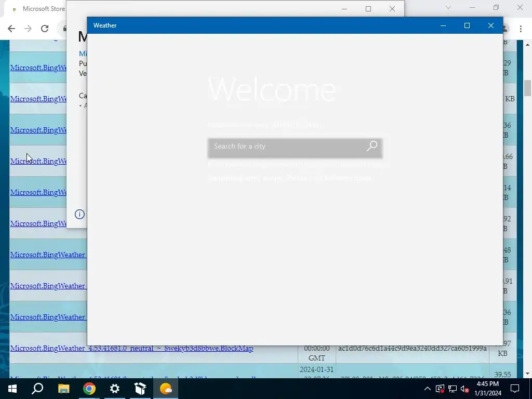Switch to Weather app on taskbar
The width and height of the screenshot is (532, 399).
pos(166,389)
